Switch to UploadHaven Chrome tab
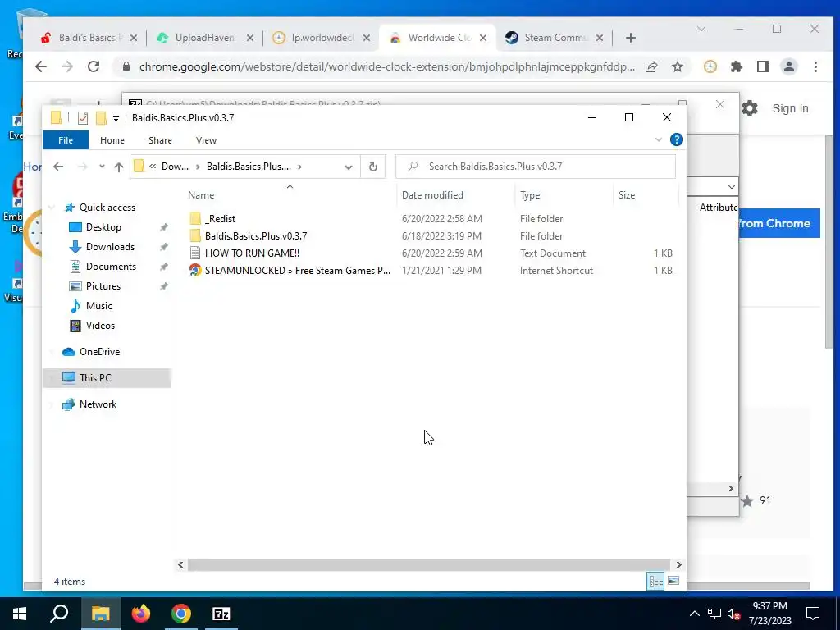The height and width of the screenshot is (630, 840). click(203, 38)
